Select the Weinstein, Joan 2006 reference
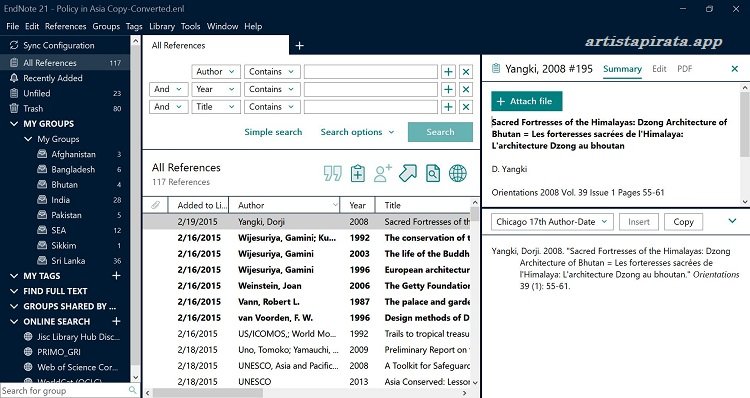 click(307, 286)
